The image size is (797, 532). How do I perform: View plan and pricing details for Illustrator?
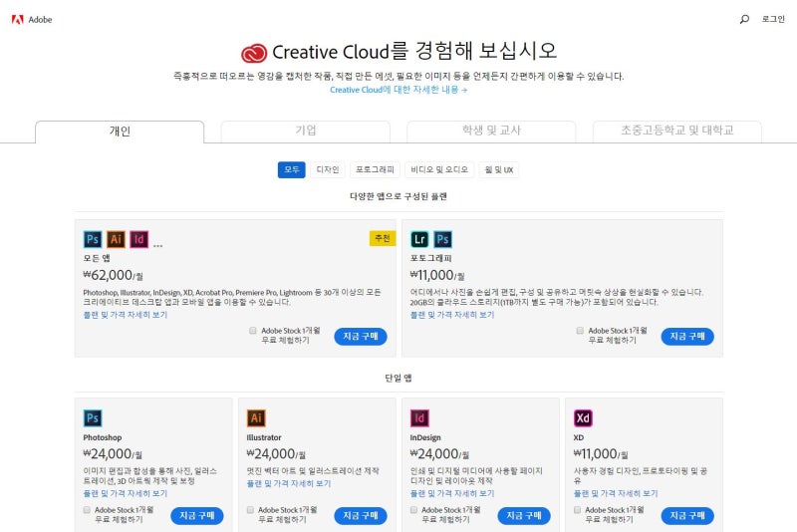click(x=289, y=484)
